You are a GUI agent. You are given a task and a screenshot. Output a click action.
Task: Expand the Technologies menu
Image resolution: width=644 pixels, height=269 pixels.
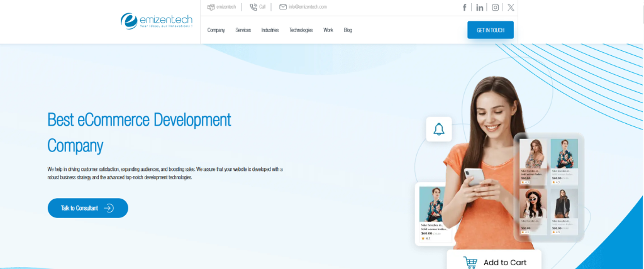pos(301,30)
